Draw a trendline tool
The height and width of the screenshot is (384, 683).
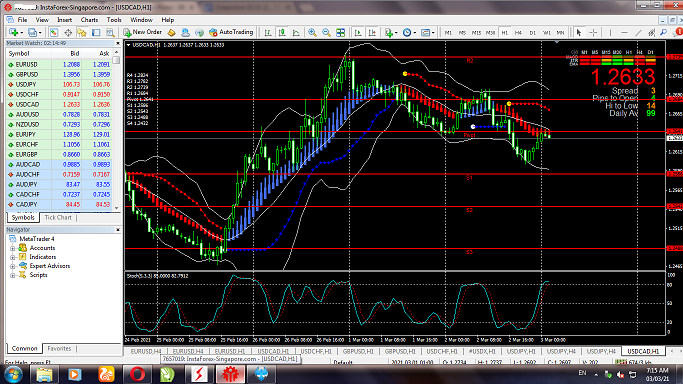pyautogui.click(x=638, y=33)
